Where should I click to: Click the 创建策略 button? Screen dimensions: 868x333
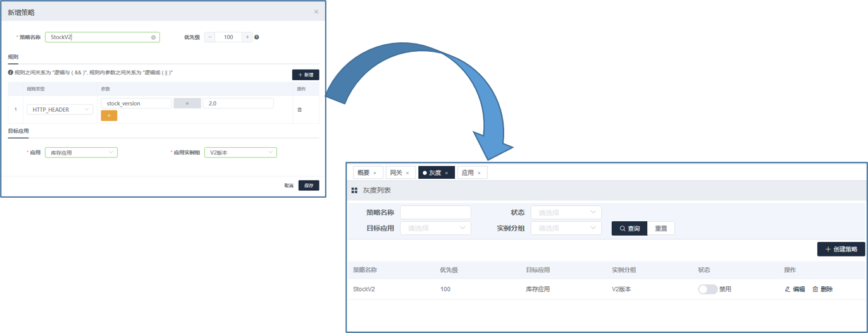[841, 250]
